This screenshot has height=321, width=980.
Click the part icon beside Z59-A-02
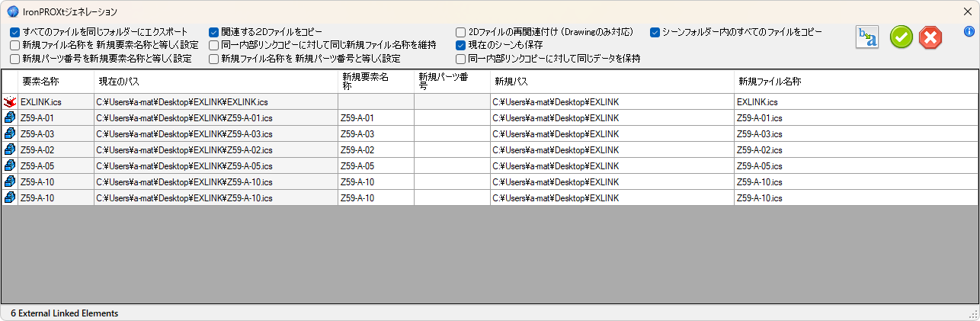[10, 149]
